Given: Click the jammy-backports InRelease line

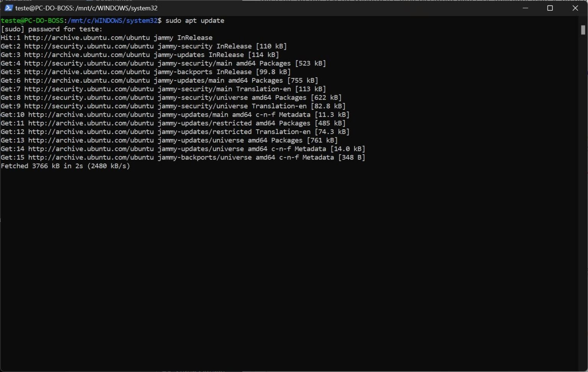Looking at the screenshot, I should [145, 72].
